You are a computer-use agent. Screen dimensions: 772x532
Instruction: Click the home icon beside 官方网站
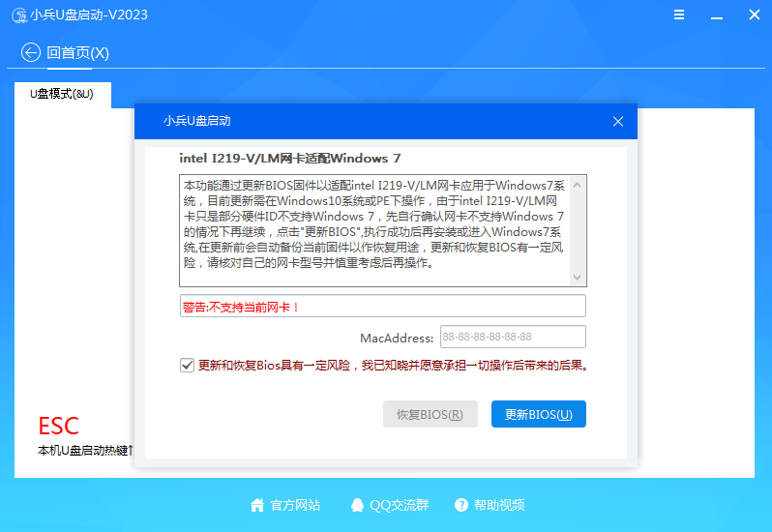257,505
